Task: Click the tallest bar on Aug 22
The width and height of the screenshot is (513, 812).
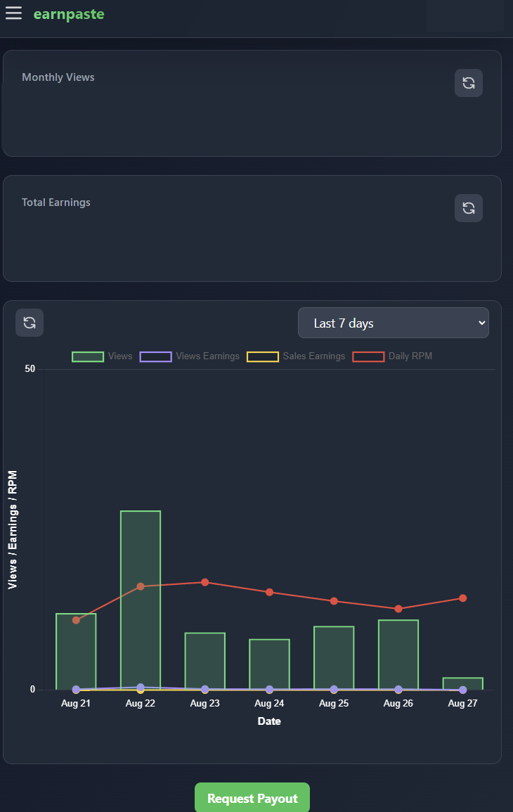Action: 140,598
